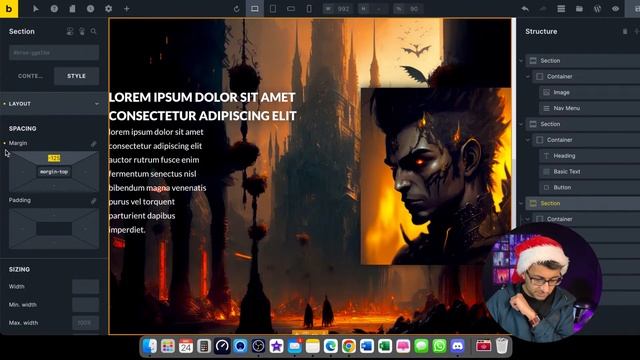Image resolution: width=640 pixels, height=360 pixels.
Task: Click the Padding link-sides icon
Action: point(93,200)
